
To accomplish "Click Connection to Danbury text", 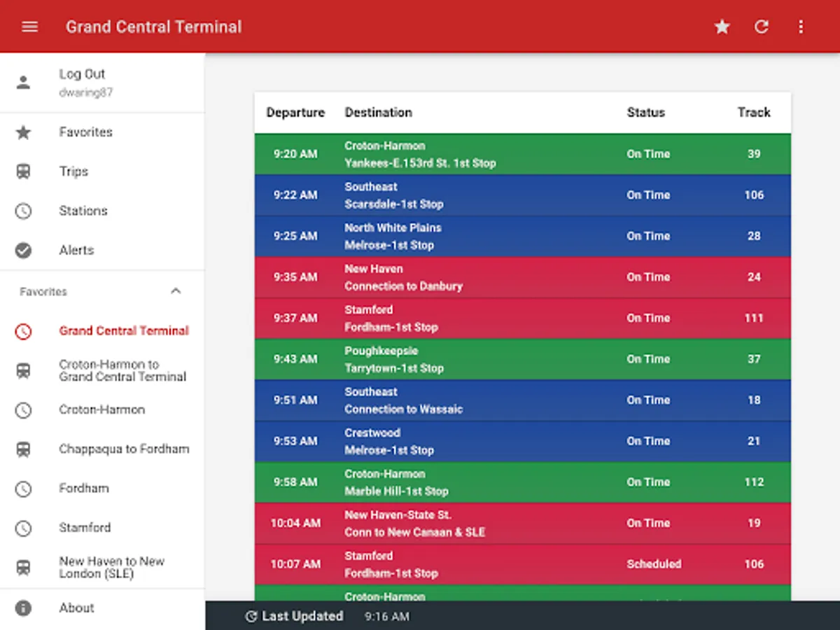I will pos(403,286).
